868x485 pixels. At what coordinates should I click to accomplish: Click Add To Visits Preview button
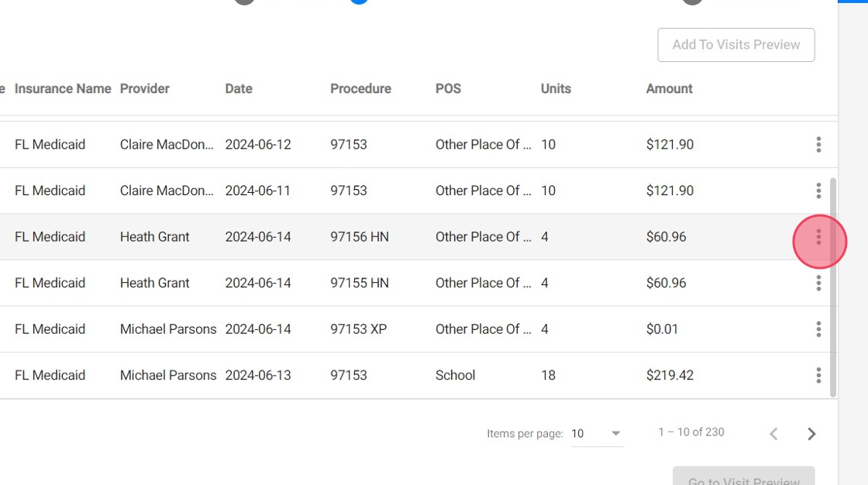pos(735,45)
